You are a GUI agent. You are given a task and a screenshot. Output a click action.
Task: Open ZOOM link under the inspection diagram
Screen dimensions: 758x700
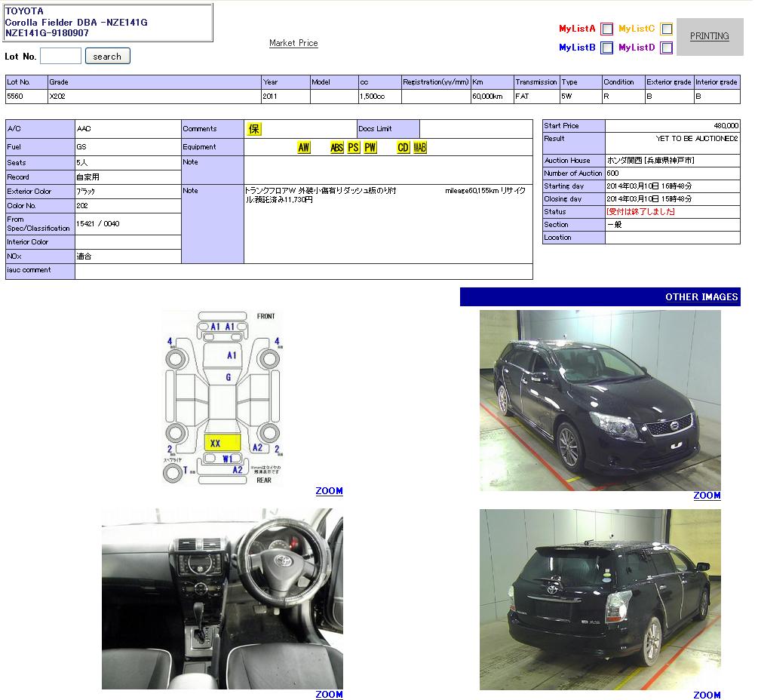(x=329, y=491)
